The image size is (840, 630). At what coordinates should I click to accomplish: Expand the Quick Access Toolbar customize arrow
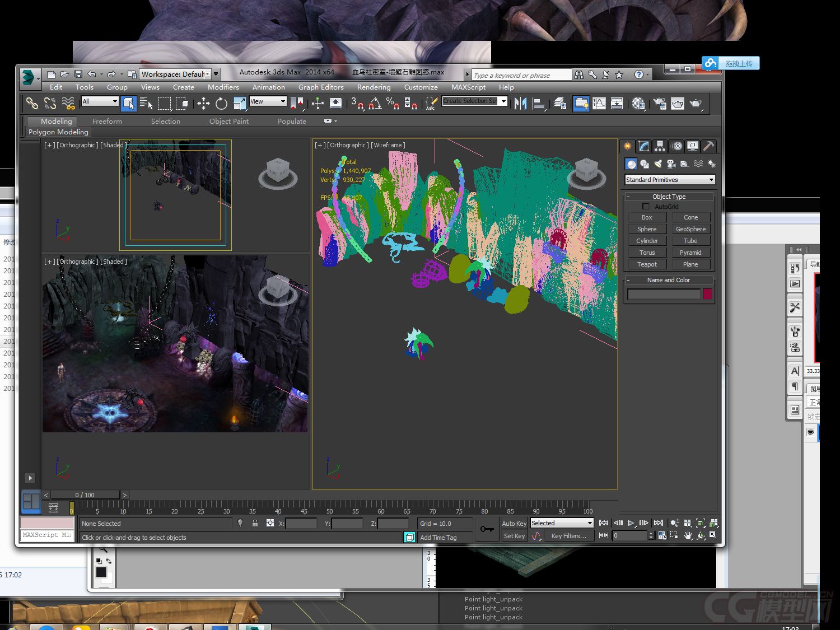click(x=216, y=74)
